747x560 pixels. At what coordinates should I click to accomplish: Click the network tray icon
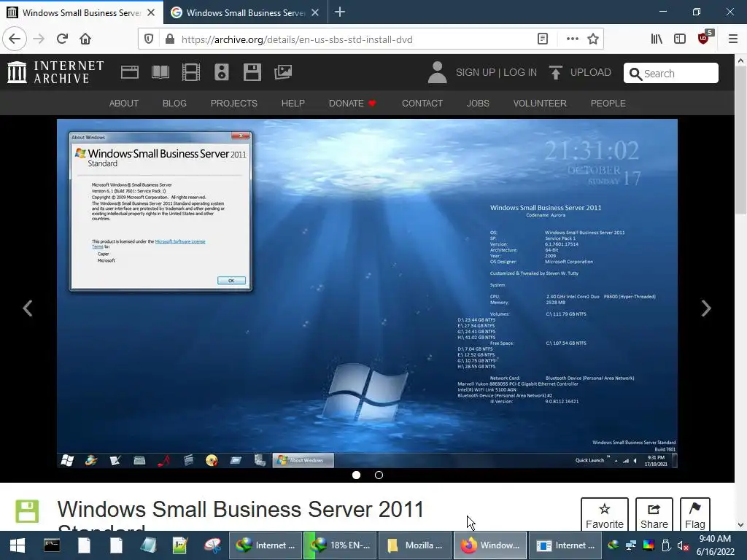tap(631, 545)
